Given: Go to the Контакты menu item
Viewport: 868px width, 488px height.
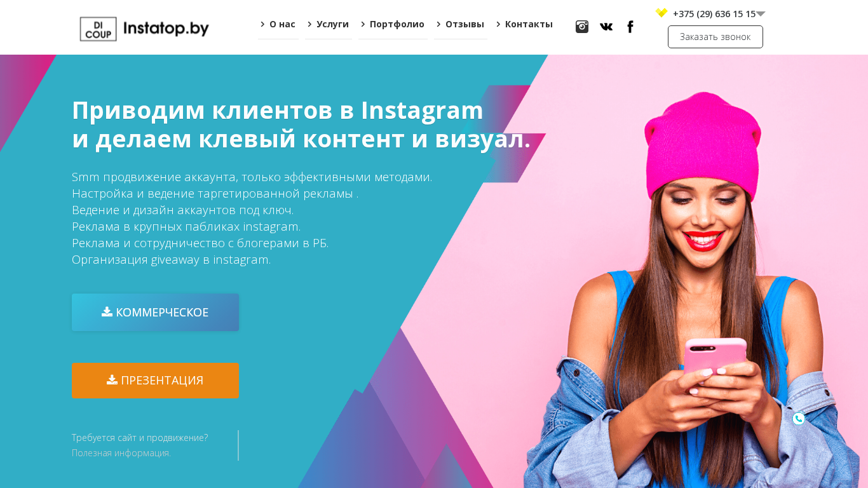Looking at the screenshot, I should (525, 25).
